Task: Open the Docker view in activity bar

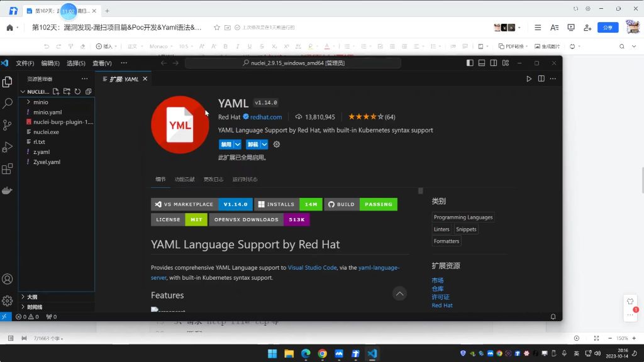Action: (x=8, y=190)
